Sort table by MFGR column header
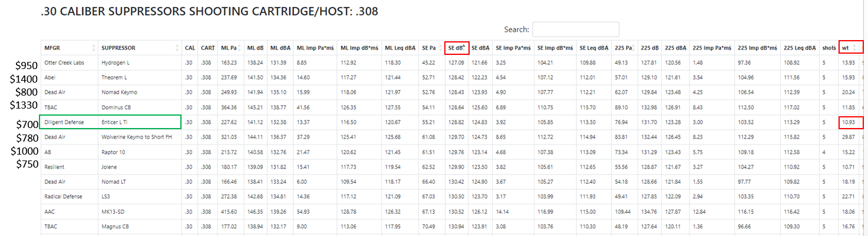Image resolution: width=868 pixels, height=236 pixels. pyautogui.click(x=68, y=48)
